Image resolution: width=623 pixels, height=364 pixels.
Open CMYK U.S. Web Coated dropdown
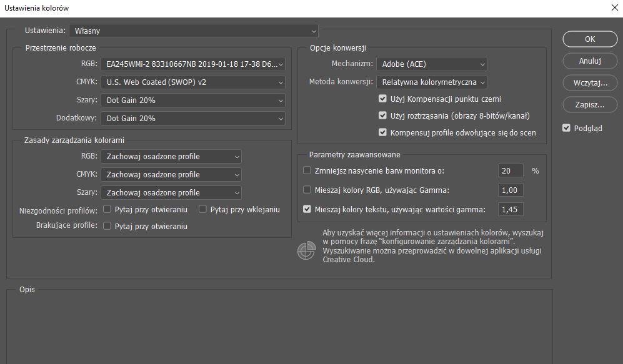192,82
